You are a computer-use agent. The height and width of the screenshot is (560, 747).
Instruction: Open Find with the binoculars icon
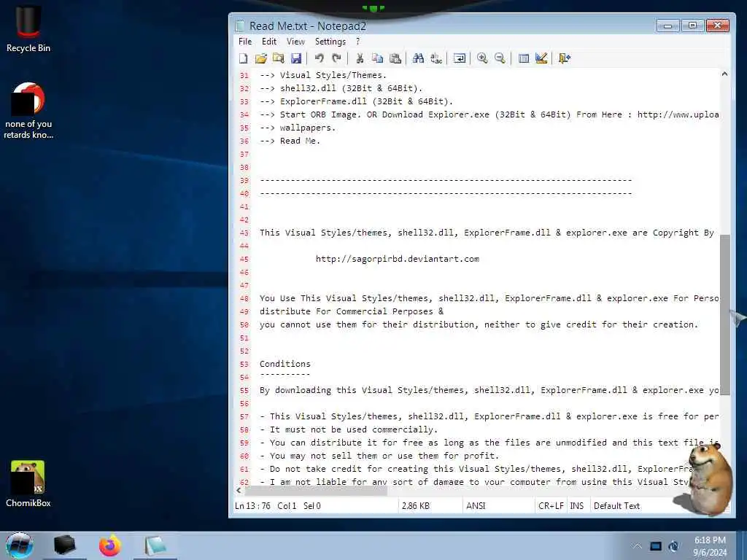pyautogui.click(x=418, y=58)
